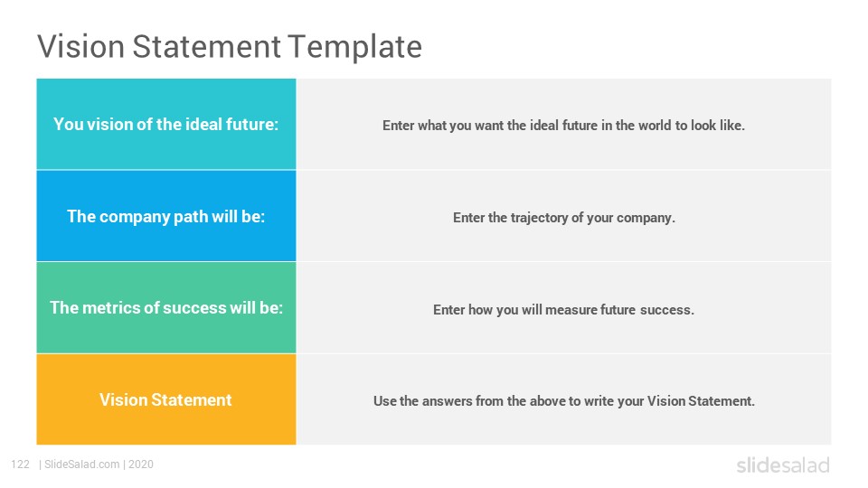This screenshot has height=488, width=868.
Task: Select the blue 'The company path will be:' cell
Action: pyautogui.click(x=166, y=216)
